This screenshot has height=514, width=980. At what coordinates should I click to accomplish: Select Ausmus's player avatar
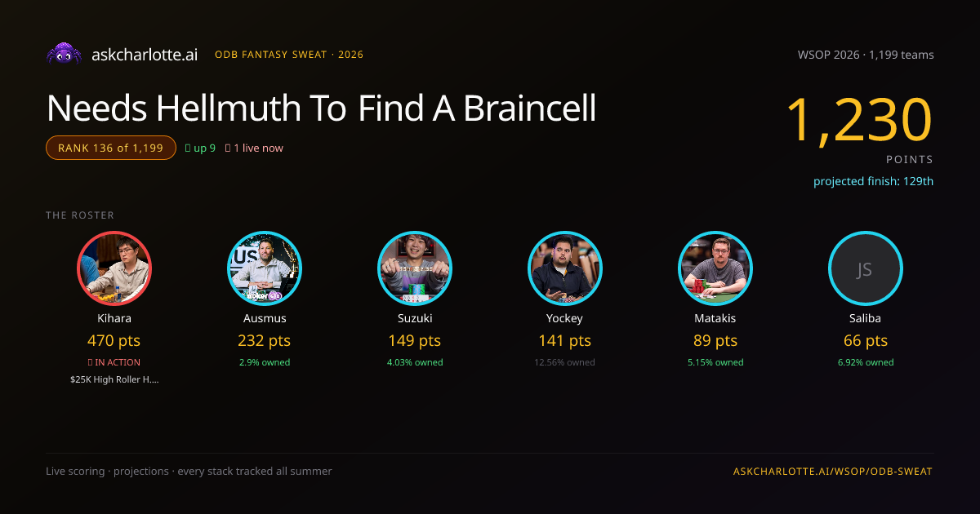[265, 268]
